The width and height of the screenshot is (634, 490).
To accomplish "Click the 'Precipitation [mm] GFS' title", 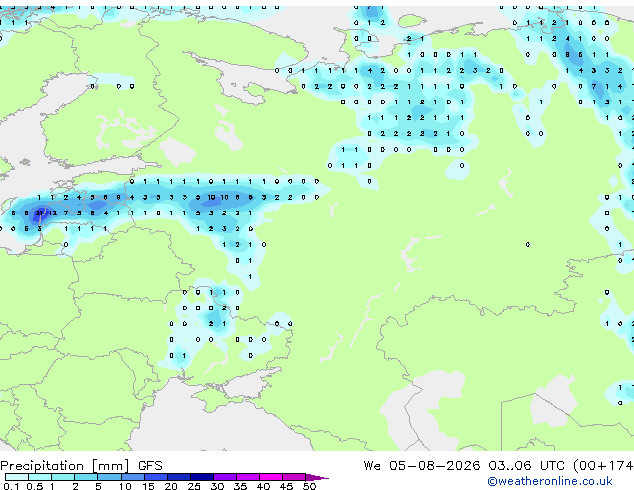I will [81, 466].
